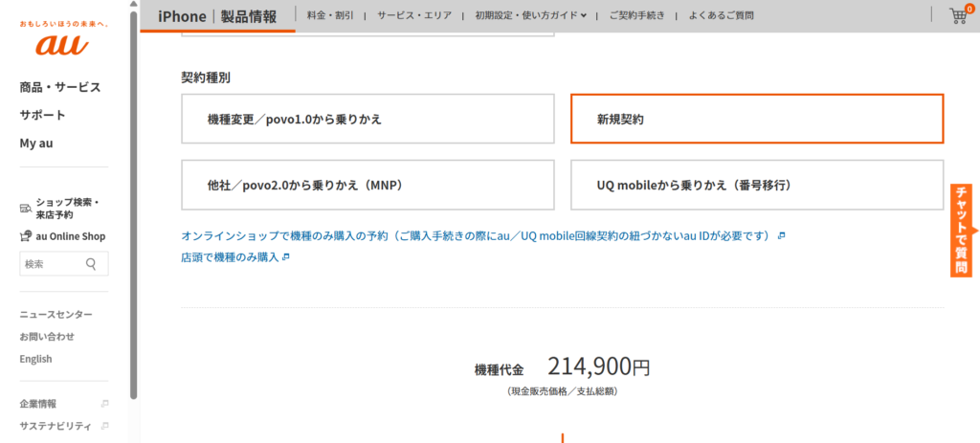Open サービス・エリア menu item
This screenshot has height=443, width=980.
point(412,16)
